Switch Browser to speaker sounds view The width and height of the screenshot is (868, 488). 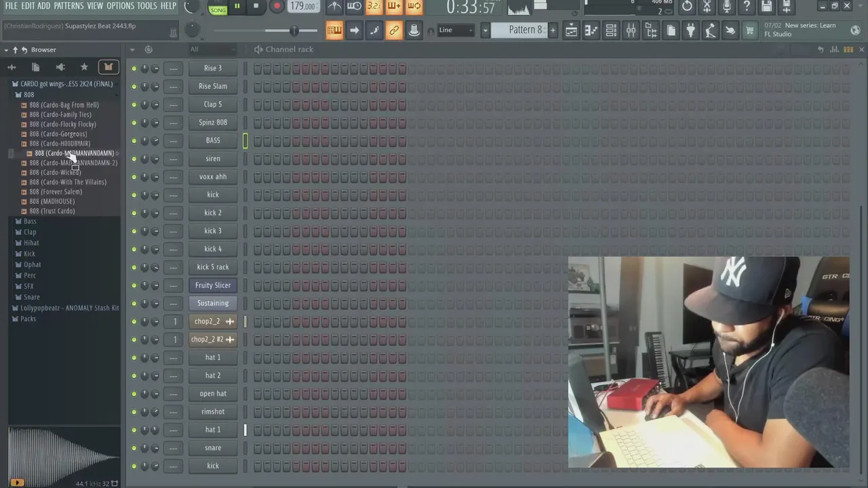60,67
